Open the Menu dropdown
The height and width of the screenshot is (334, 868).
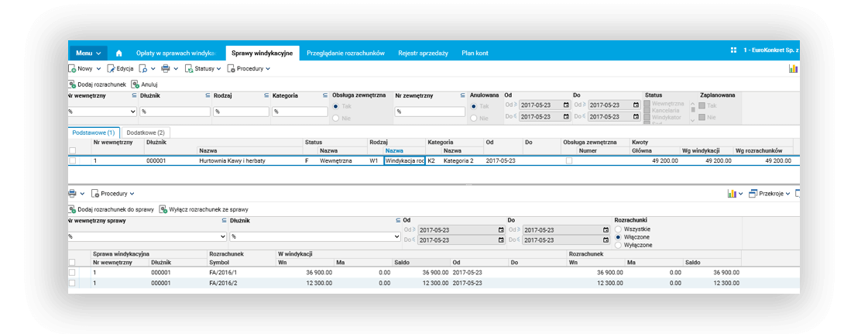tap(88, 53)
